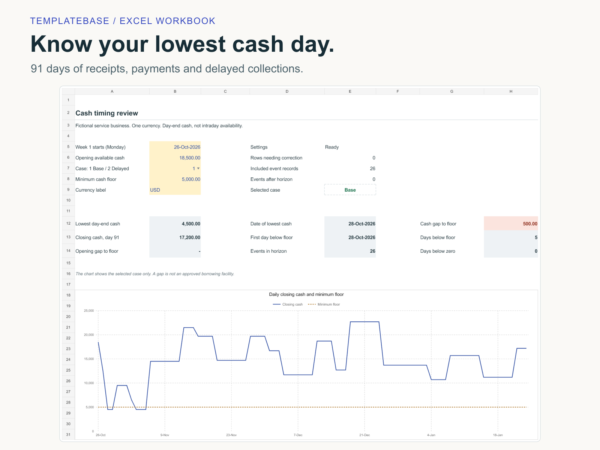Click the 'Days below floor' label
Screen dimensions: 600x450
[x=438, y=238]
